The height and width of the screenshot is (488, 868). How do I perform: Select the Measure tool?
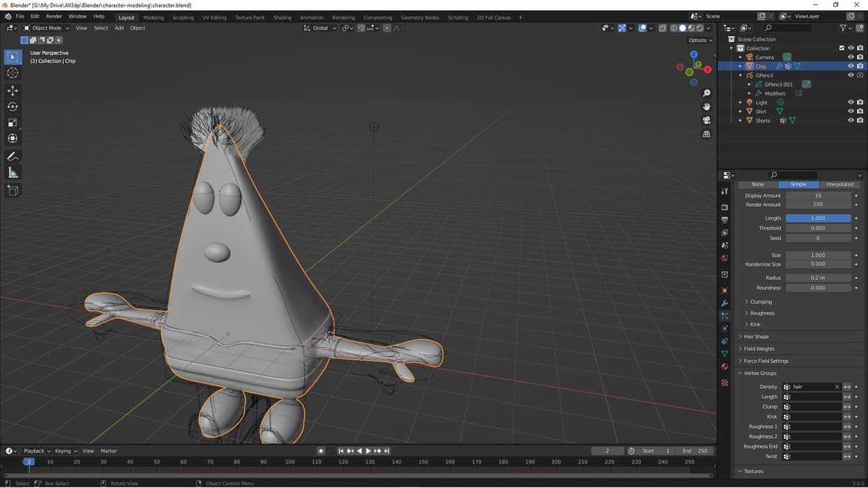(x=13, y=173)
